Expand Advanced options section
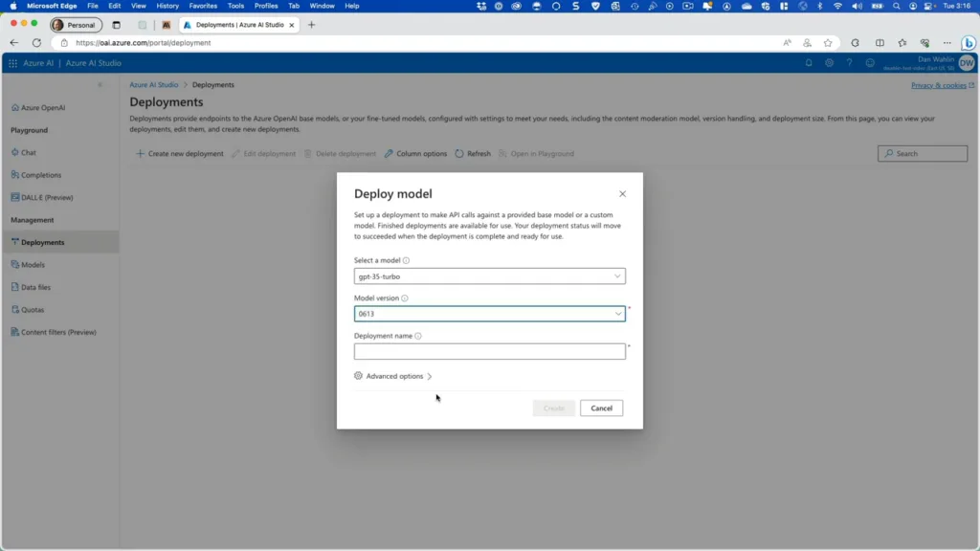 [x=393, y=376]
